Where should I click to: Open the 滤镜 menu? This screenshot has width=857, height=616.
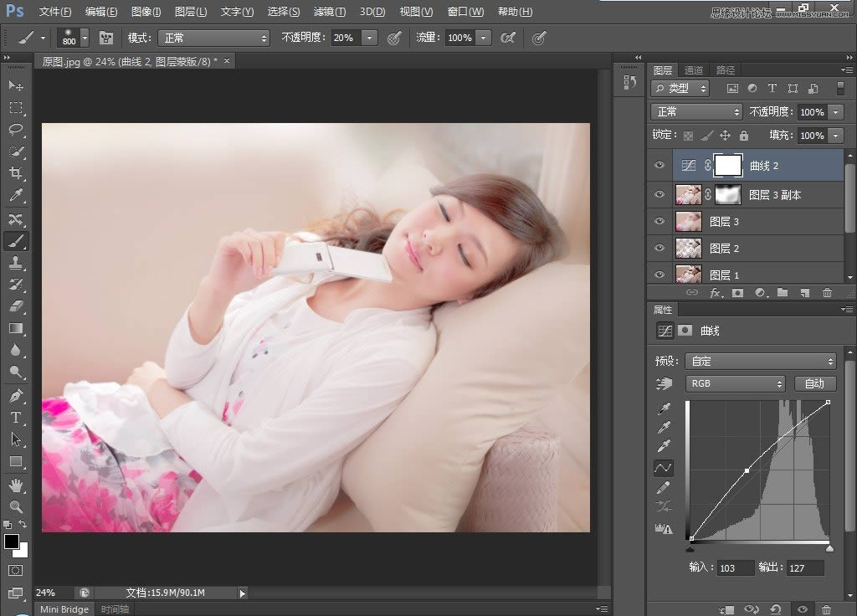click(x=329, y=12)
